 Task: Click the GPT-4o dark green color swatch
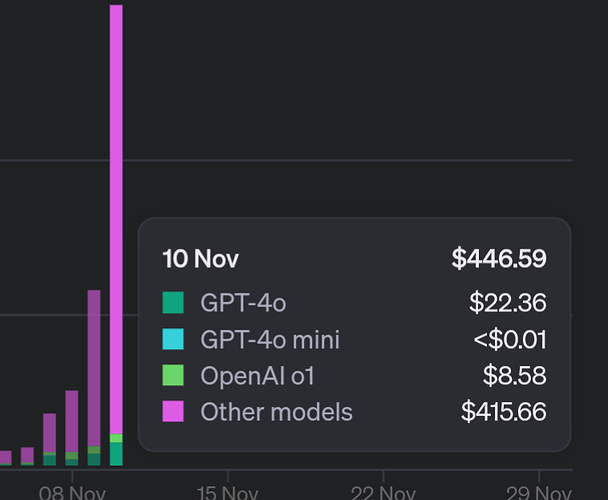point(173,302)
